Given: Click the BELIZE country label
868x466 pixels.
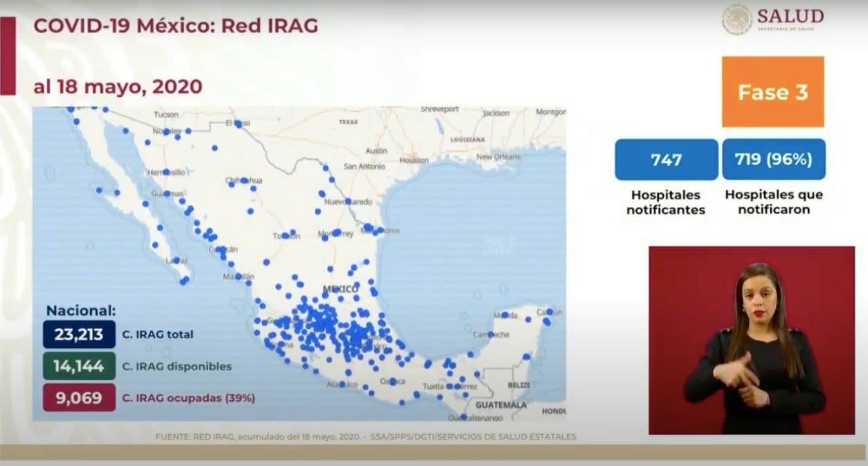Looking at the screenshot, I should pos(519,385).
